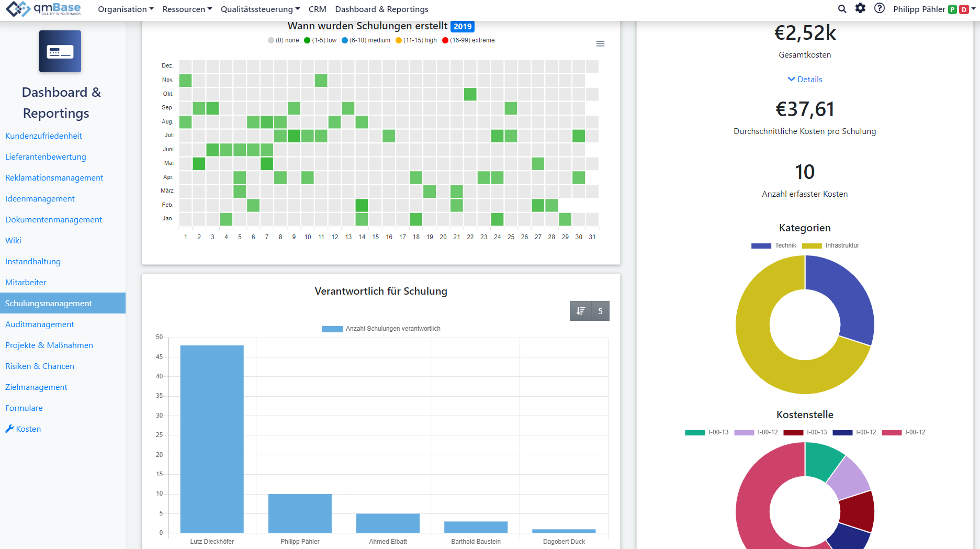Open Reklamationsmanagement in the sidebar

point(54,178)
